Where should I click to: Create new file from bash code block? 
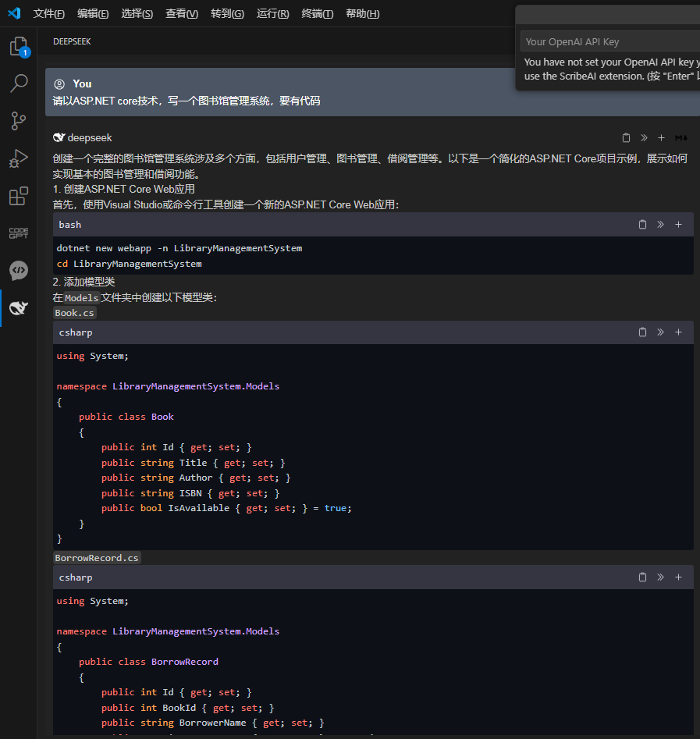click(678, 224)
